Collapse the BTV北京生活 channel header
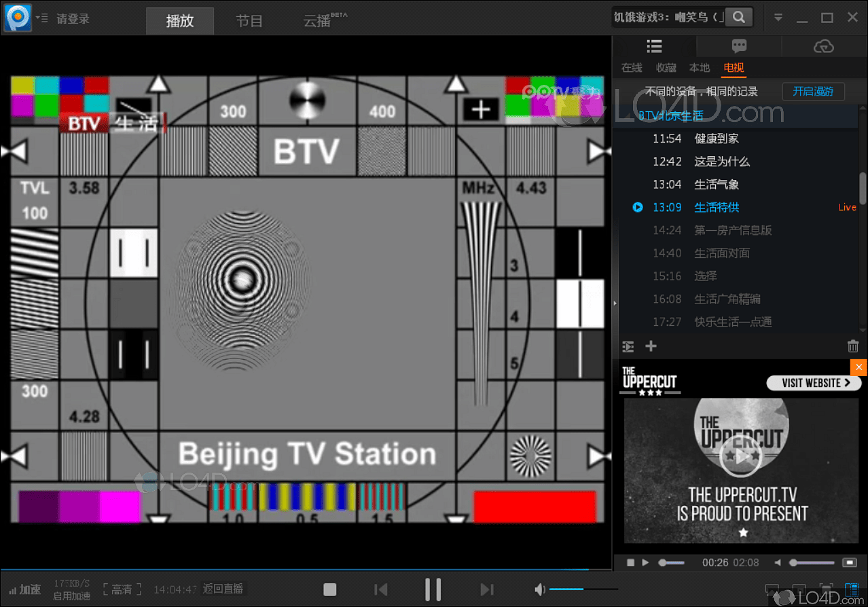Image resolution: width=868 pixels, height=607 pixels. (x=737, y=115)
